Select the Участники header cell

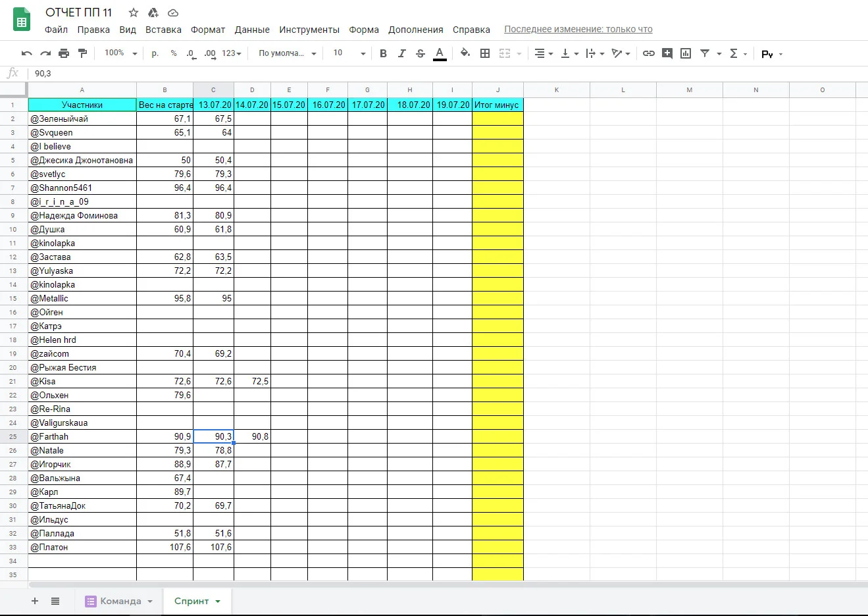pos(82,105)
